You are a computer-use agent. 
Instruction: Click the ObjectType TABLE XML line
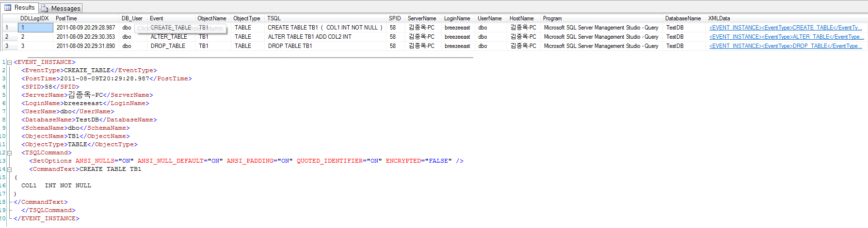[x=80, y=145]
